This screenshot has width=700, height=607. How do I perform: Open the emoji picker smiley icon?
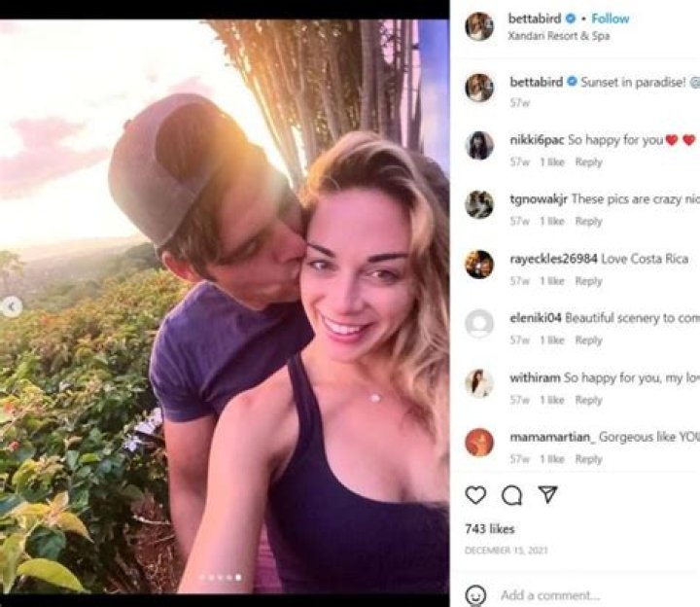475,594
